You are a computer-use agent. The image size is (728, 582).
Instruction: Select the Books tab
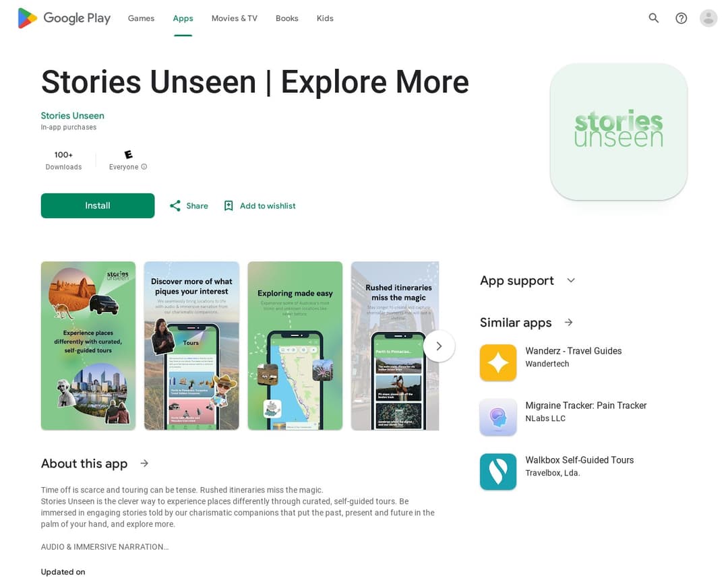coord(286,19)
